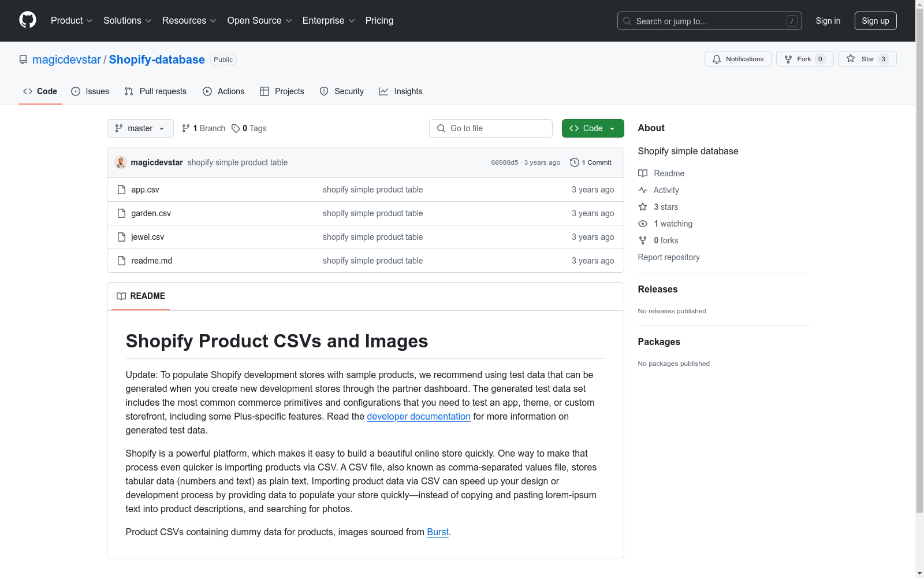Open the app.csv file

click(145, 190)
